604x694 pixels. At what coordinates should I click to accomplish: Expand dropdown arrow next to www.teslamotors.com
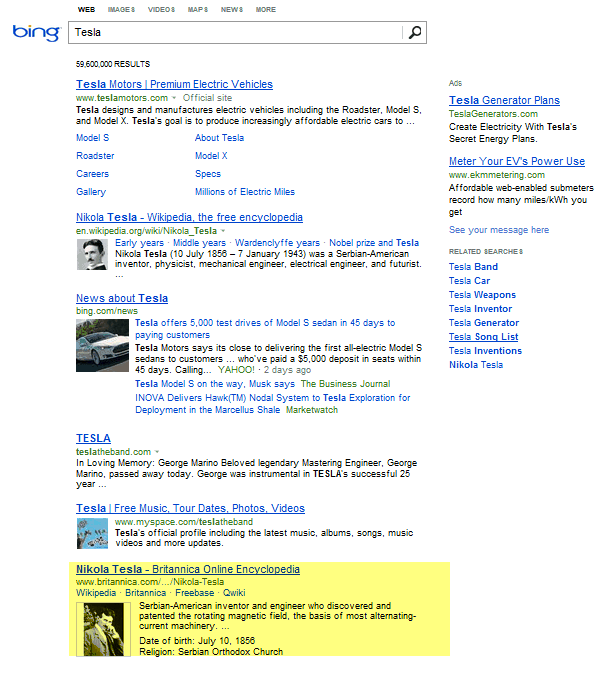(x=174, y=98)
